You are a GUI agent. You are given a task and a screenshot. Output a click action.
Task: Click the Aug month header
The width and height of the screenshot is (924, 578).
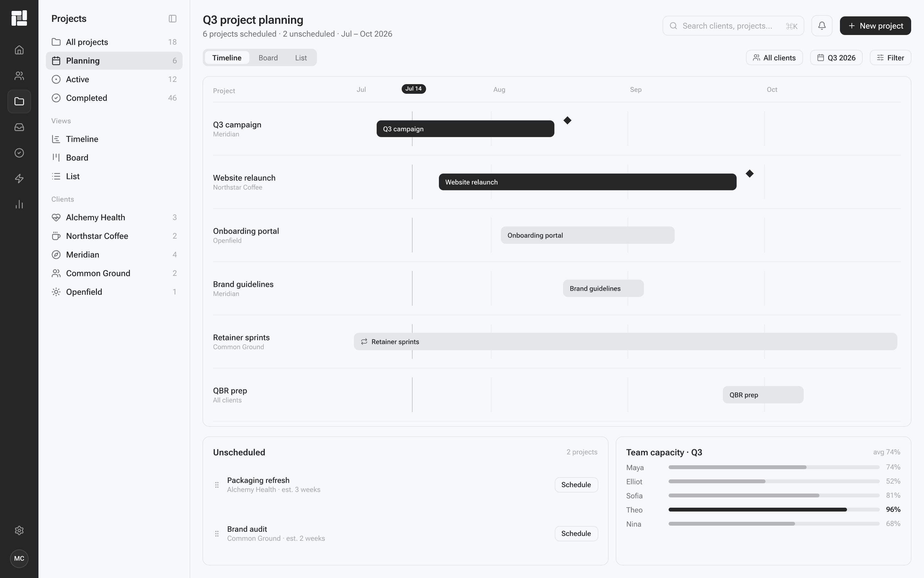[x=499, y=90]
